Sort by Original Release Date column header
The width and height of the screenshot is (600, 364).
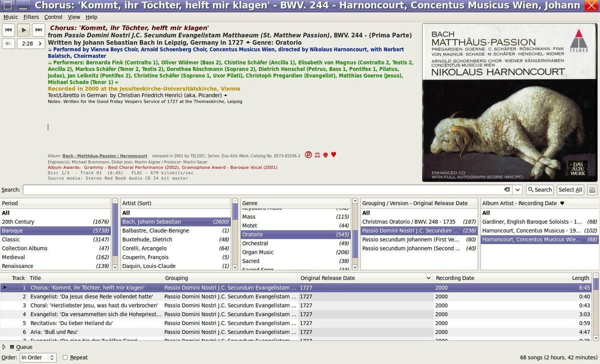(x=365, y=278)
